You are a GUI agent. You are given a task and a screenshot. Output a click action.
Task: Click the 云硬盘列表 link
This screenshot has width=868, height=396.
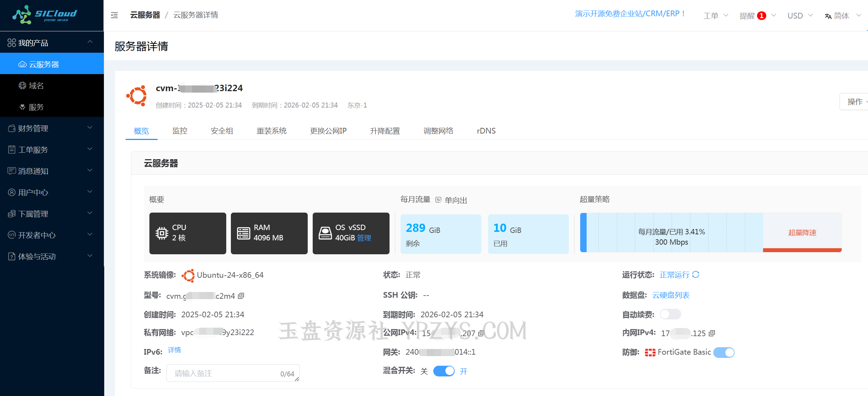(671, 295)
